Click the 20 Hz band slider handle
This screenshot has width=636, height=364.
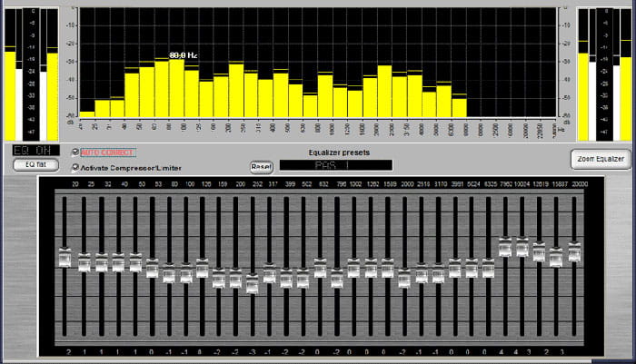(x=65, y=257)
